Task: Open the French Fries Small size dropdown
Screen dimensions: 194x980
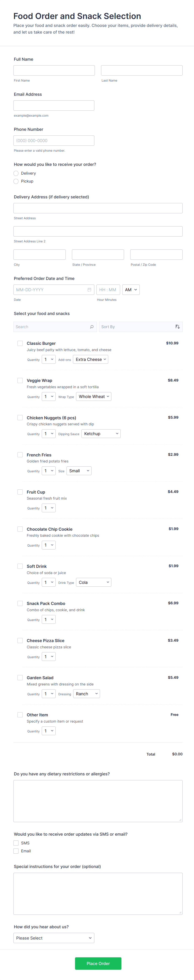Action: point(79,471)
